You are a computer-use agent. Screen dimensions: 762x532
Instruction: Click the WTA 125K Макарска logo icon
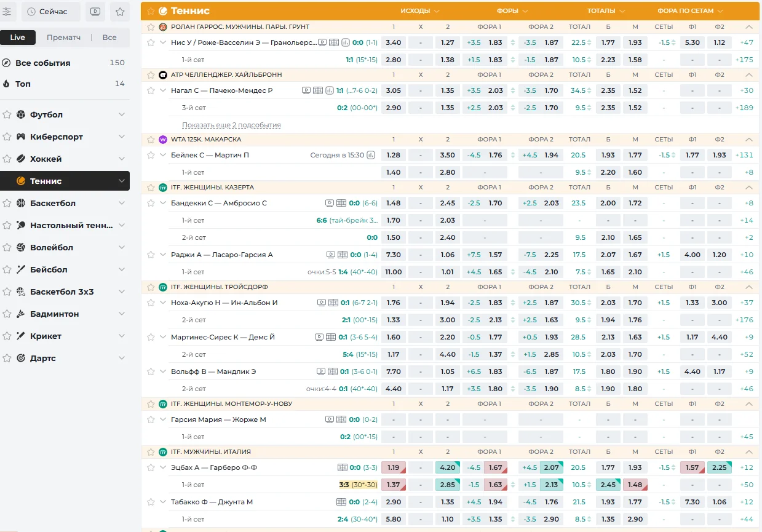pos(163,140)
